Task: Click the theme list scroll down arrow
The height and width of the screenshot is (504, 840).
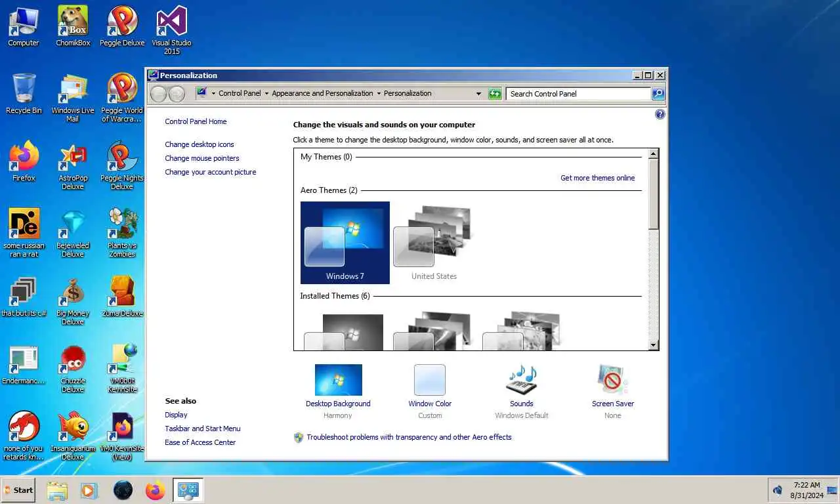Action: pos(653,345)
